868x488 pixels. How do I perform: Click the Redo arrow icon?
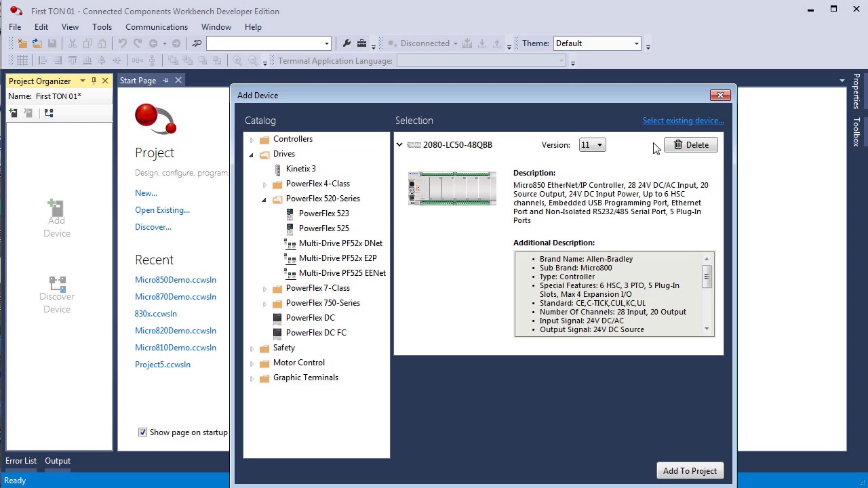pos(138,43)
